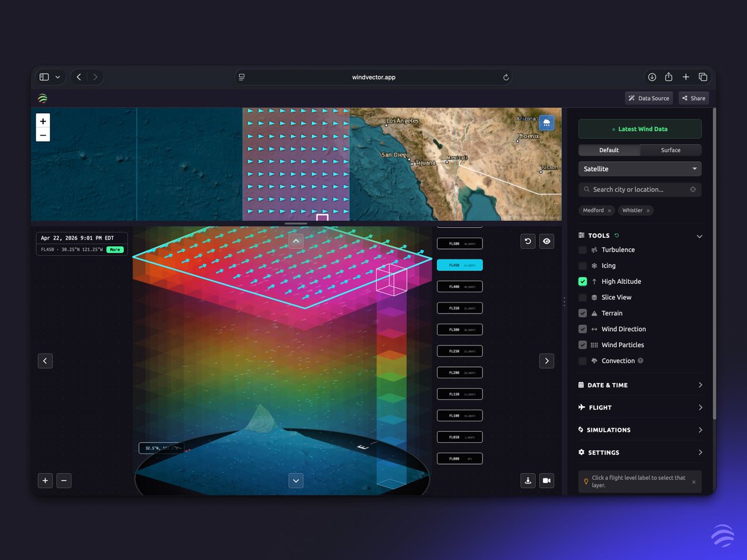
Task: Open the Data Source menu
Action: point(649,98)
